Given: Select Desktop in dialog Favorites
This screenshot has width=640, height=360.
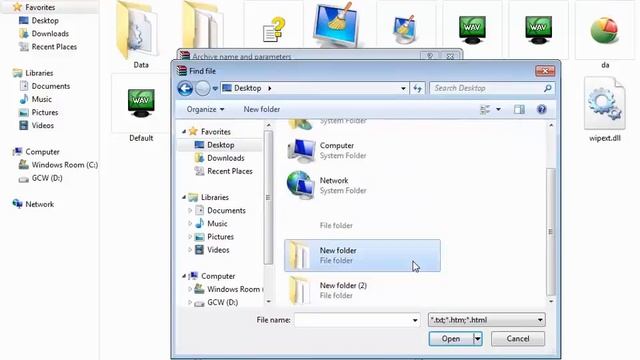Looking at the screenshot, I should [x=220, y=145].
